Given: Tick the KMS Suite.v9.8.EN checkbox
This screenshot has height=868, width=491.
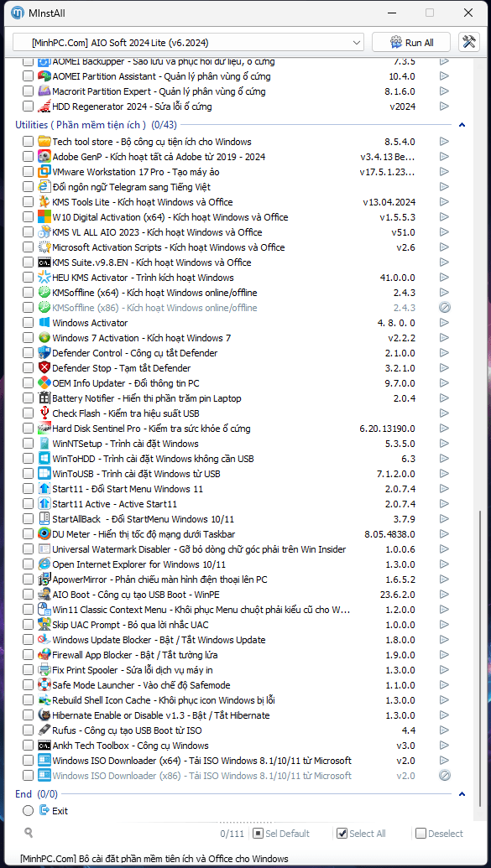Looking at the screenshot, I should [28, 262].
